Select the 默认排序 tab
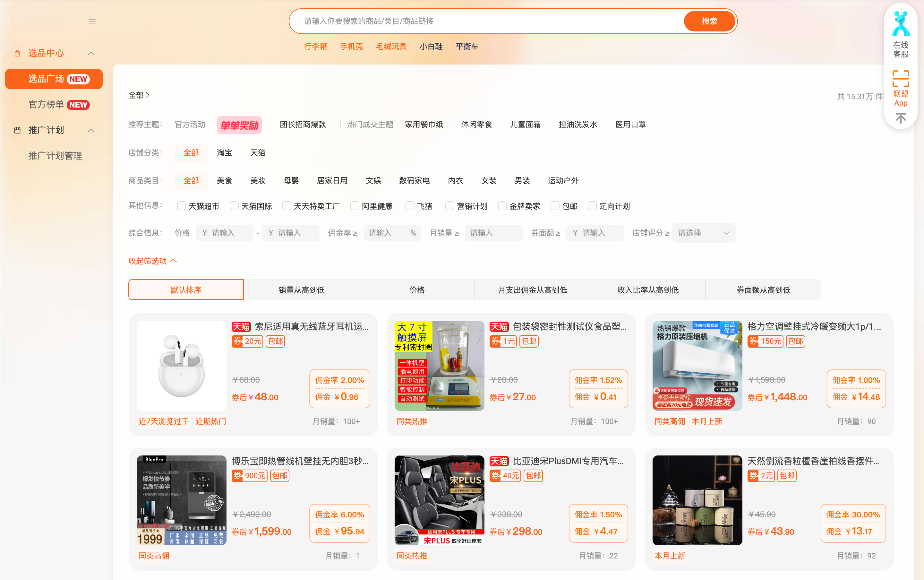The width and height of the screenshot is (924, 580). [186, 290]
